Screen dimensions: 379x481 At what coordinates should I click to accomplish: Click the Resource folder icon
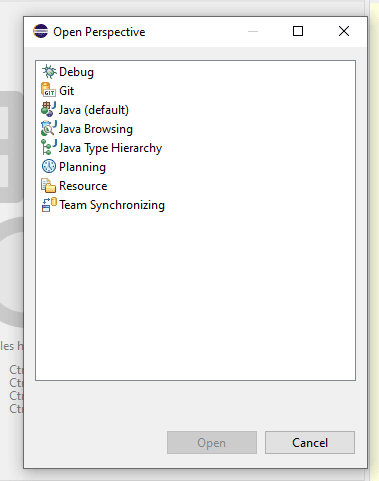(x=48, y=186)
